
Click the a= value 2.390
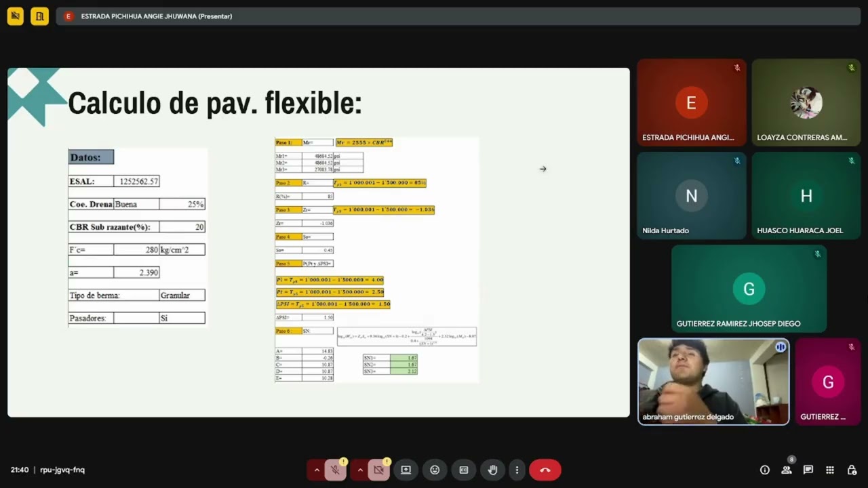coord(136,272)
